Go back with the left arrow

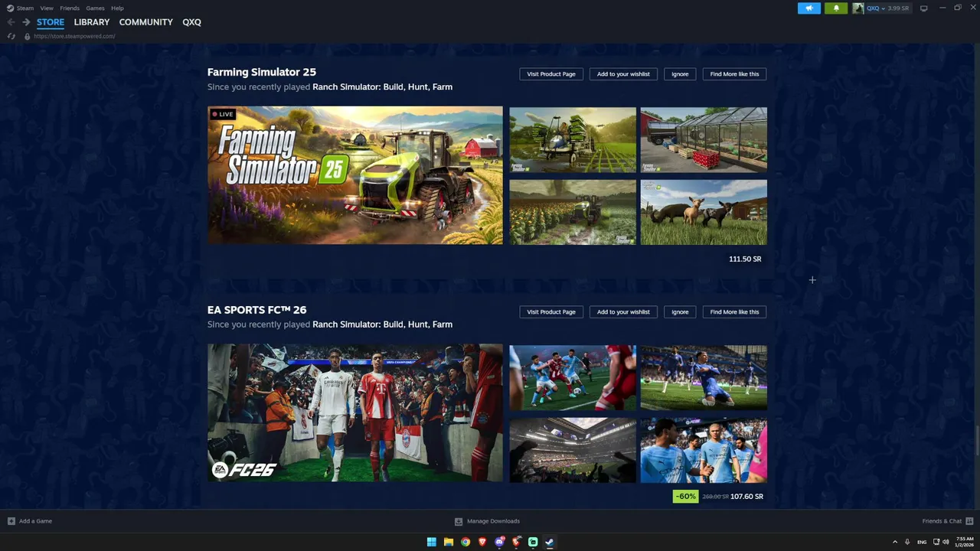click(11, 22)
